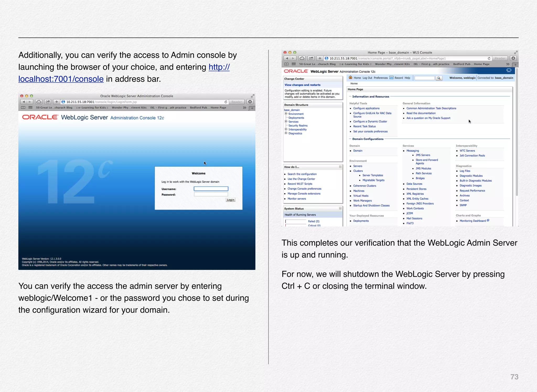Click the Login button on the Welcome form
537x392 pixels.
pyautogui.click(x=230, y=200)
